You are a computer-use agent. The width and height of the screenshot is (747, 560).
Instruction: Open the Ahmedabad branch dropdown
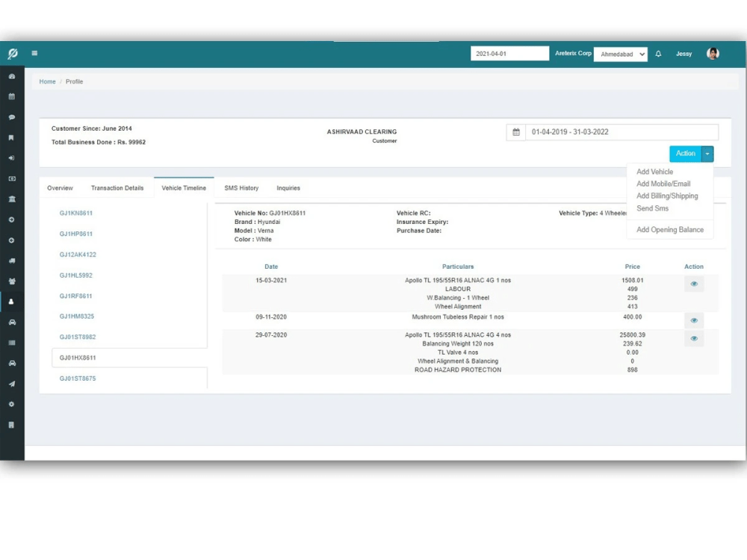[x=621, y=55]
